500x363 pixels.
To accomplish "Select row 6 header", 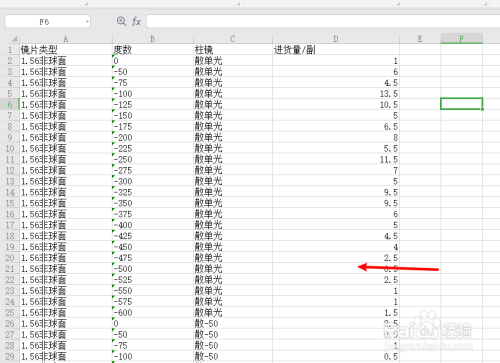I will (10, 105).
